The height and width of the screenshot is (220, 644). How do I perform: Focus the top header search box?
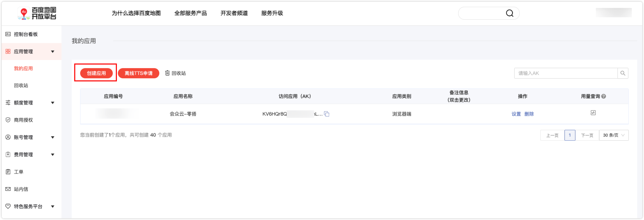tap(489, 13)
